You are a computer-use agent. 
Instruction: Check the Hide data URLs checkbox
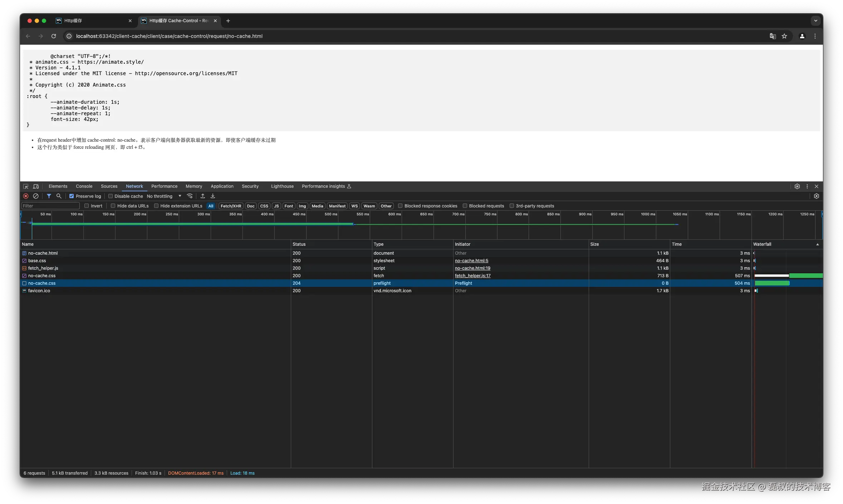click(x=113, y=206)
